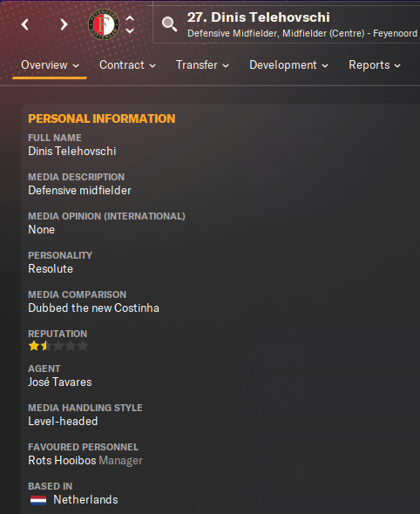Click the up chevron beside club badge

coord(130,18)
